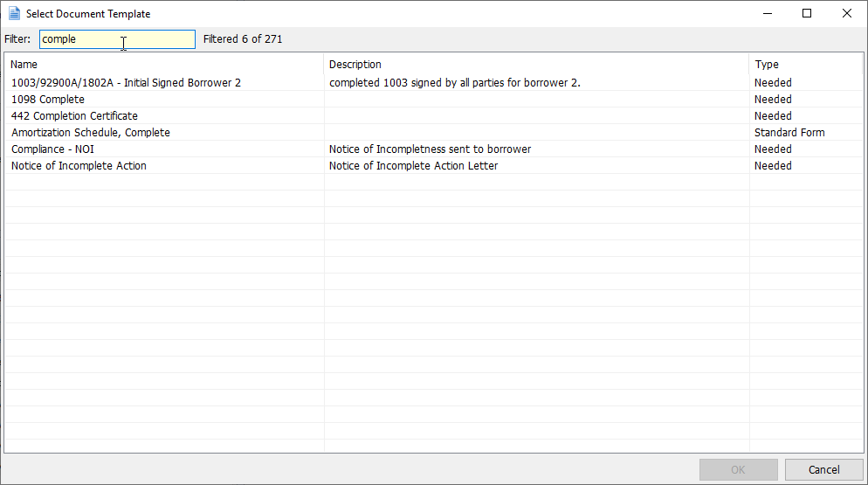This screenshot has height=485, width=868.
Task: Select the Compliance - NOI template
Action: coord(433,149)
